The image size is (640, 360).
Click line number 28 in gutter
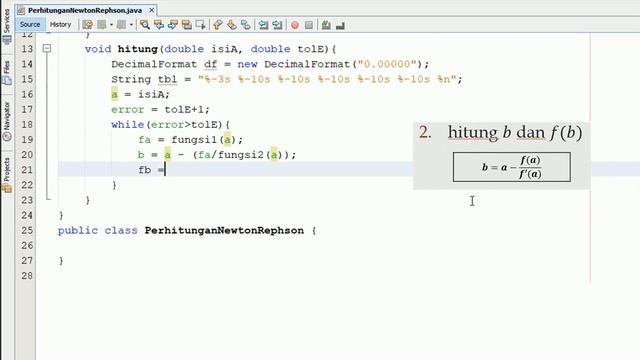(27, 276)
